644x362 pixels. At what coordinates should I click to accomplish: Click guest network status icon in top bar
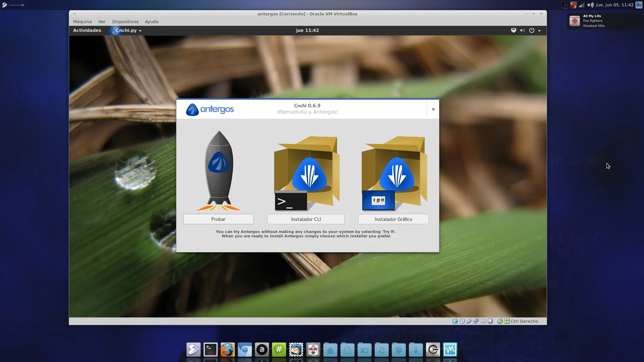pos(514,31)
